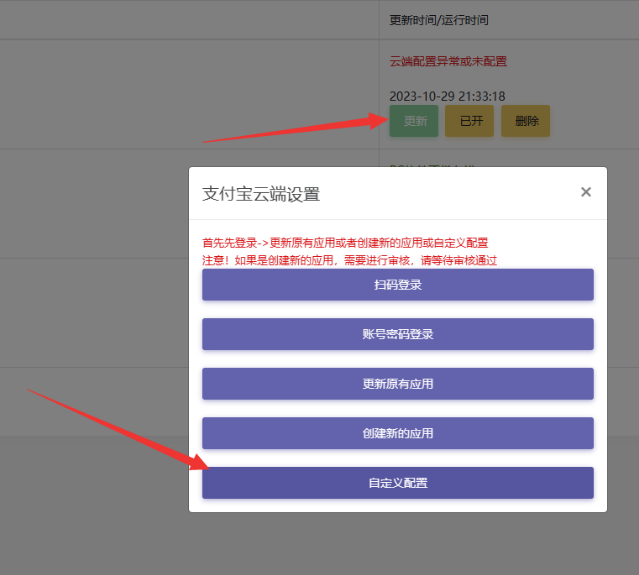Click the 扫码登录 button
This screenshot has height=575, width=639.
click(x=398, y=284)
